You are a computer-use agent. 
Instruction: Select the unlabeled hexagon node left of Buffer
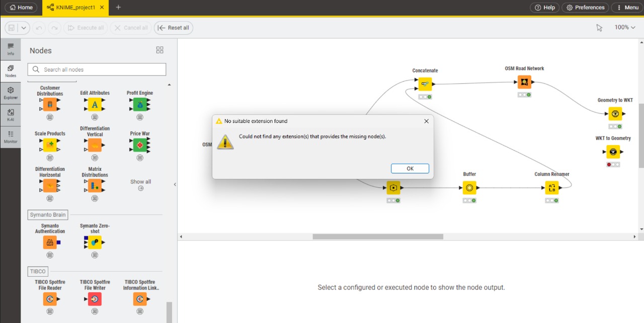pyautogui.click(x=393, y=188)
